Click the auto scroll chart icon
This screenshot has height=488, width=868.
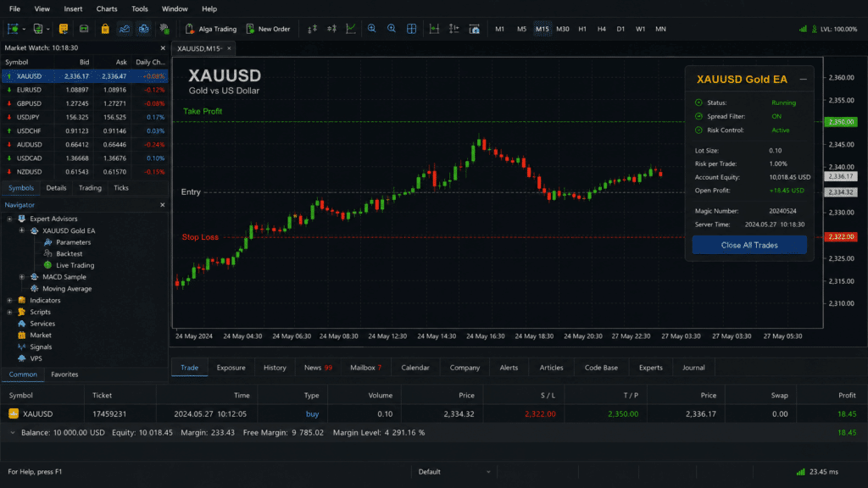point(434,29)
